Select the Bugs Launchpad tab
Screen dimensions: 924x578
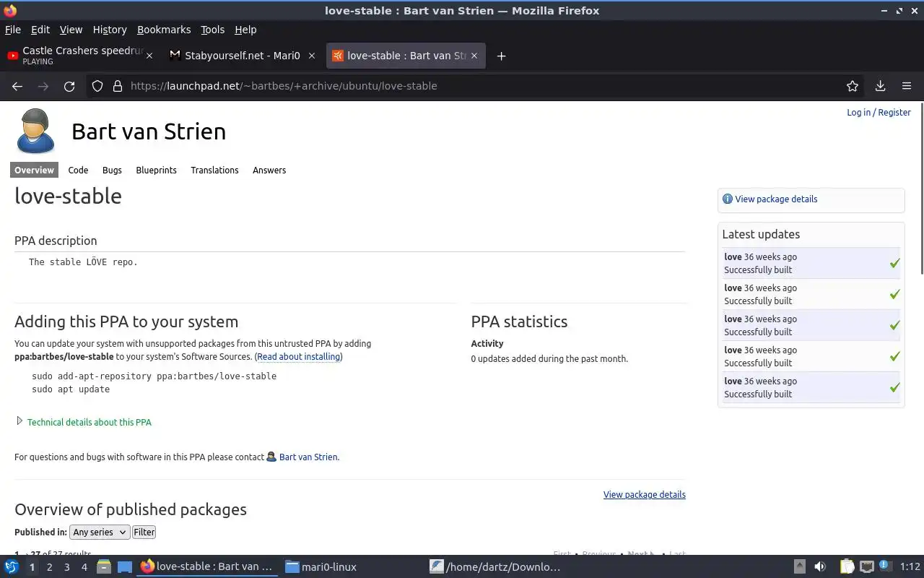coord(112,170)
